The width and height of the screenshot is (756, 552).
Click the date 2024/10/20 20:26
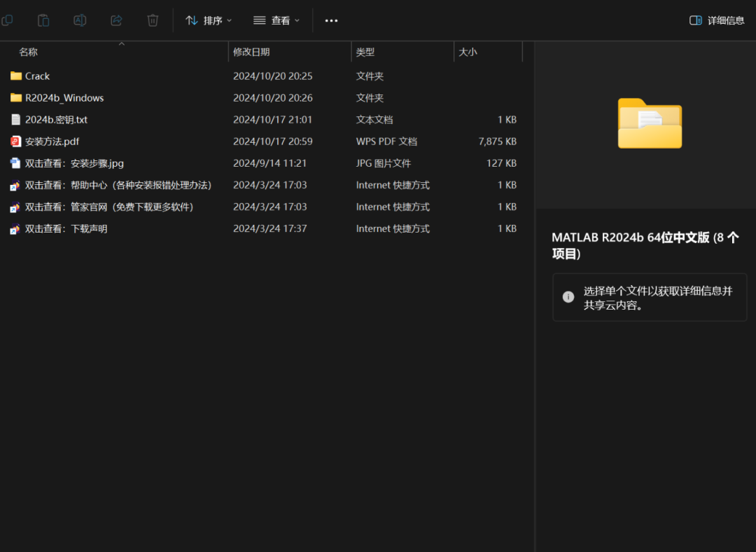click(273, 98)
